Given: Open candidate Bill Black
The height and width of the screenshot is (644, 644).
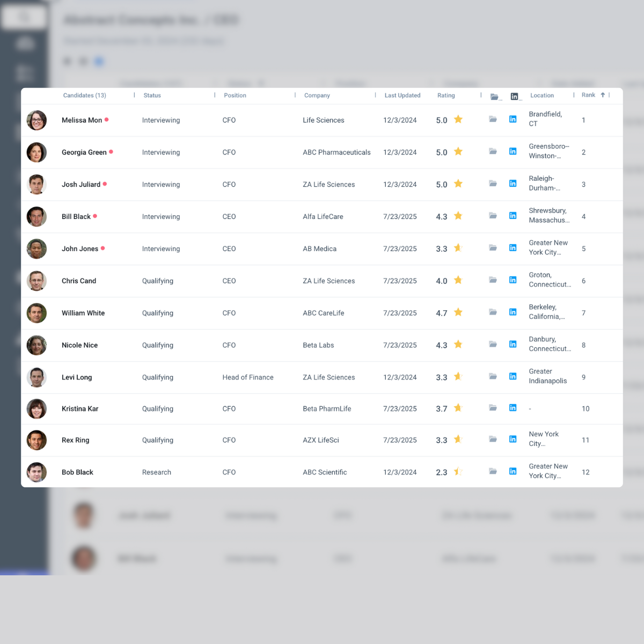Looking at the screenshot, I should click(76, 217).
